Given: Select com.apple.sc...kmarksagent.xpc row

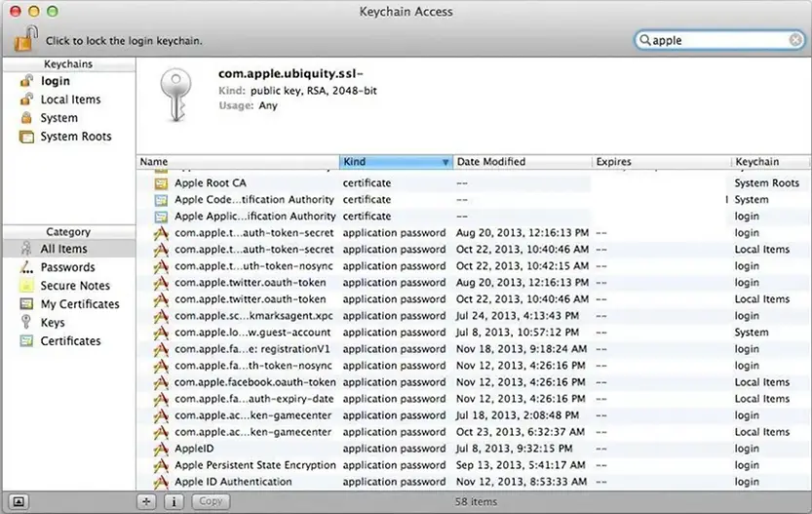Looking at the screenshot, I should coord(474,316).
